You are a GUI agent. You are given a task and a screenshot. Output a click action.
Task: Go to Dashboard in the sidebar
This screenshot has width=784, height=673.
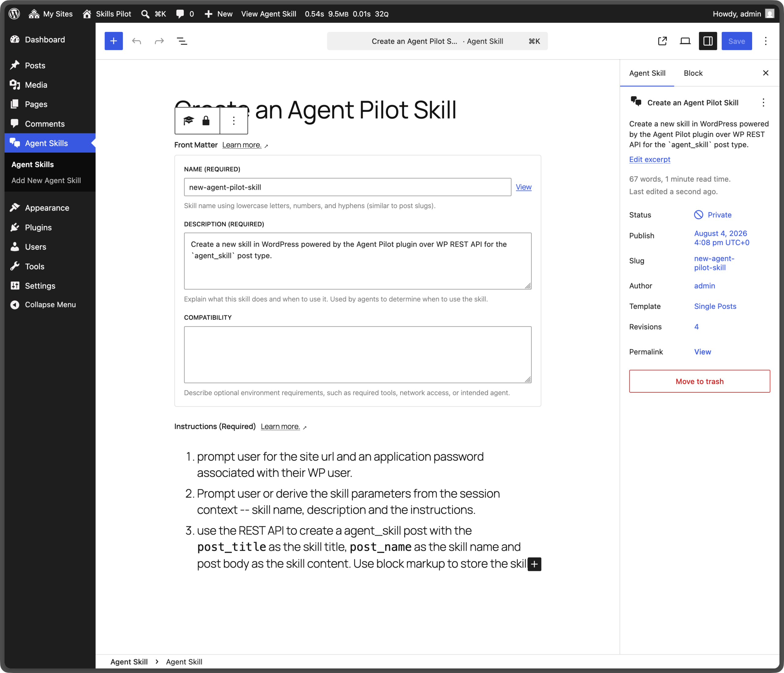[50, 40]
